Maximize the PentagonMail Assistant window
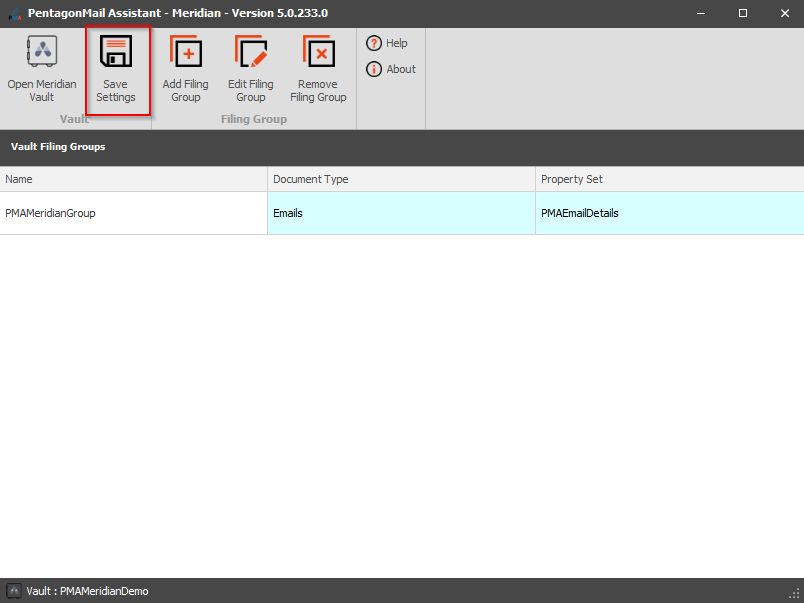The image size is (804, 603). click(742, 13)
